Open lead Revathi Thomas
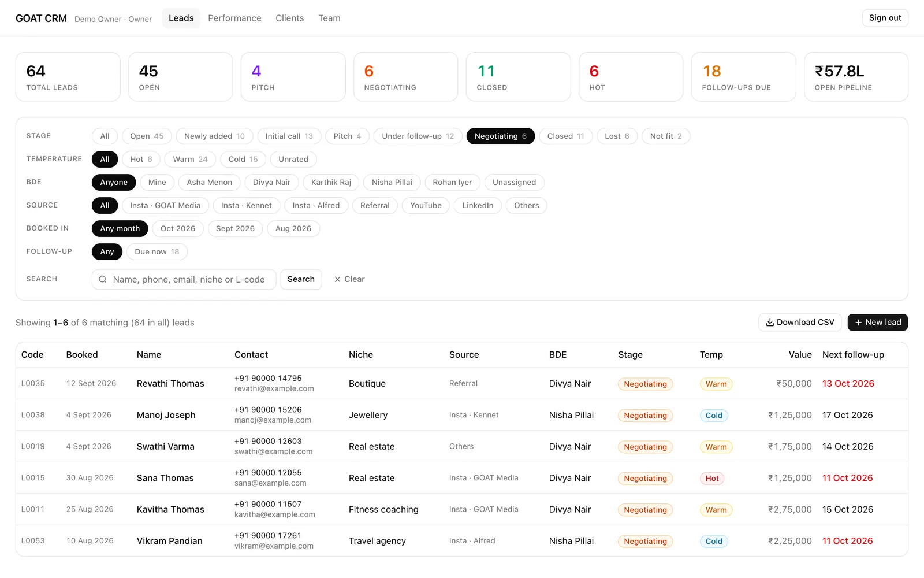Image resolution: width=924 pixels, height=578 pixels. pyautogui.click(x=170, y=384)
